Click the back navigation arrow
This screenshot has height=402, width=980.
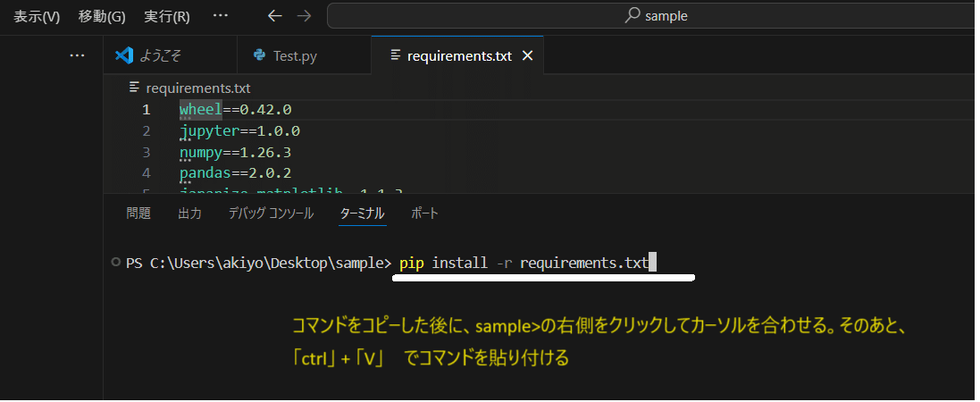275,16
